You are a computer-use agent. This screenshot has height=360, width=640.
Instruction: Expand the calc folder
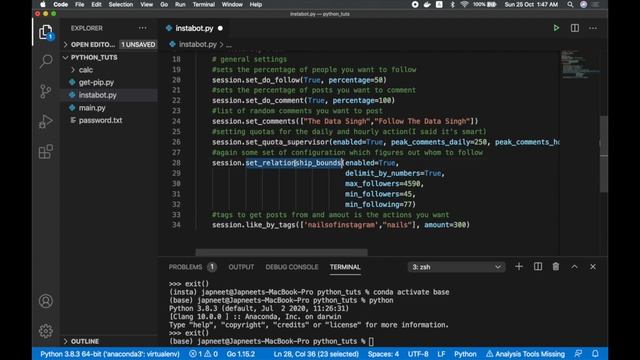click(x=86, y=70)
